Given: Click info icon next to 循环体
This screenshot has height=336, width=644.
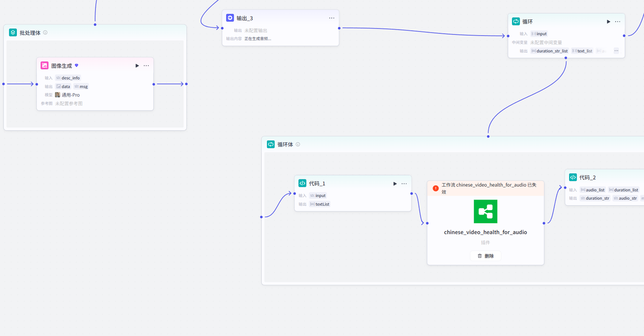Looking at the screenshot, I should [298, 144].
